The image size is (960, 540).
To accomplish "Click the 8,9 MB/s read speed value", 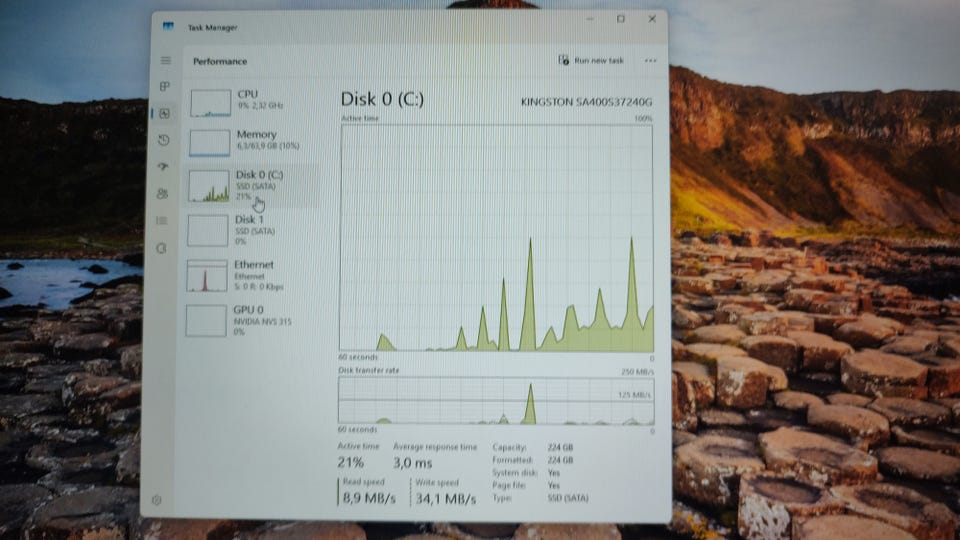I will (x=369, y=498).
